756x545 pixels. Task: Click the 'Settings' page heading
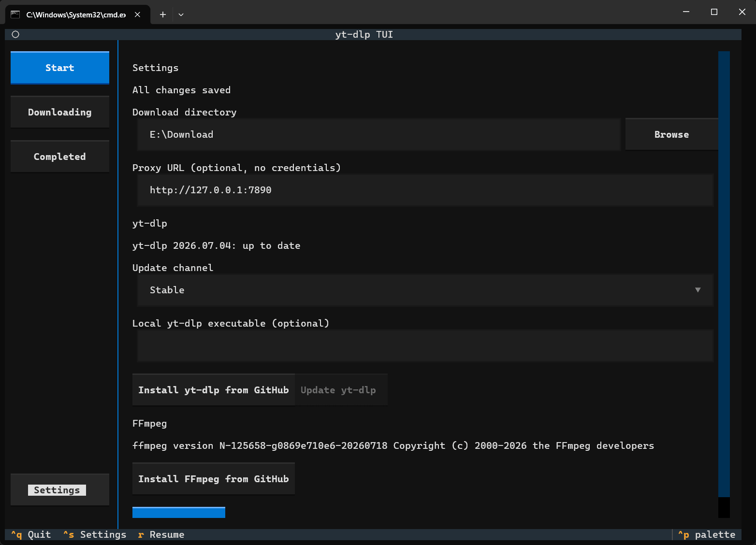pyautogui.click(x=156, y=68)
